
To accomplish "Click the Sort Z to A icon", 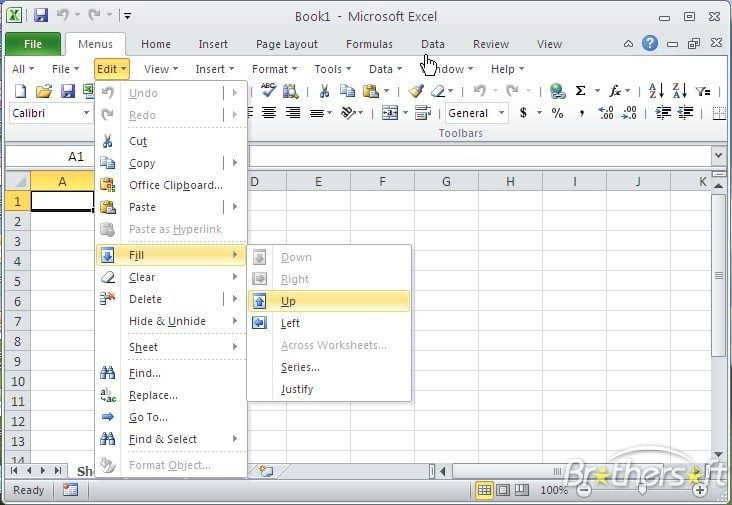I will click(679, 90).
